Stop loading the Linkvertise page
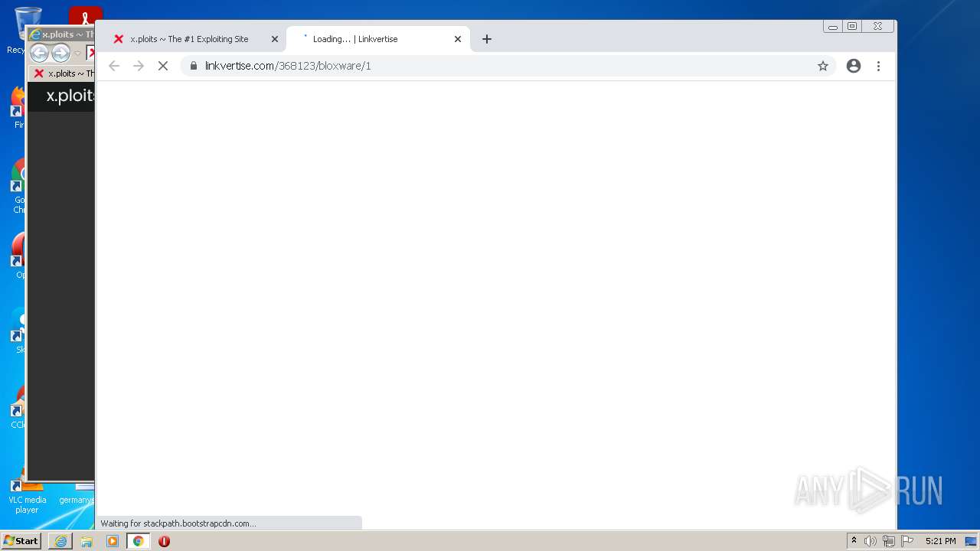 click(163, 66)
